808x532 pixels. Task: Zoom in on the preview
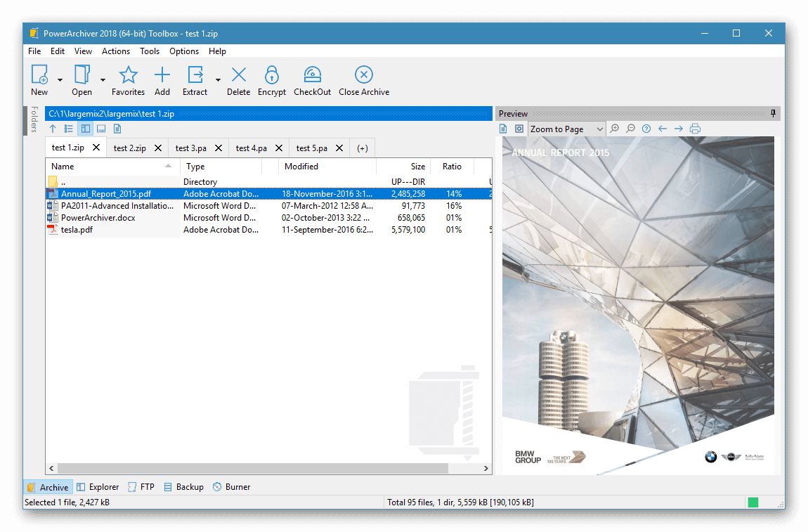coord(615,129)
